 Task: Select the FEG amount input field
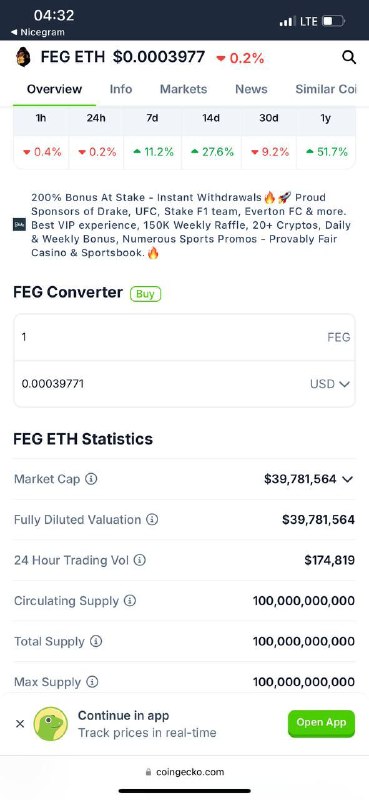(x=184, y=337)
